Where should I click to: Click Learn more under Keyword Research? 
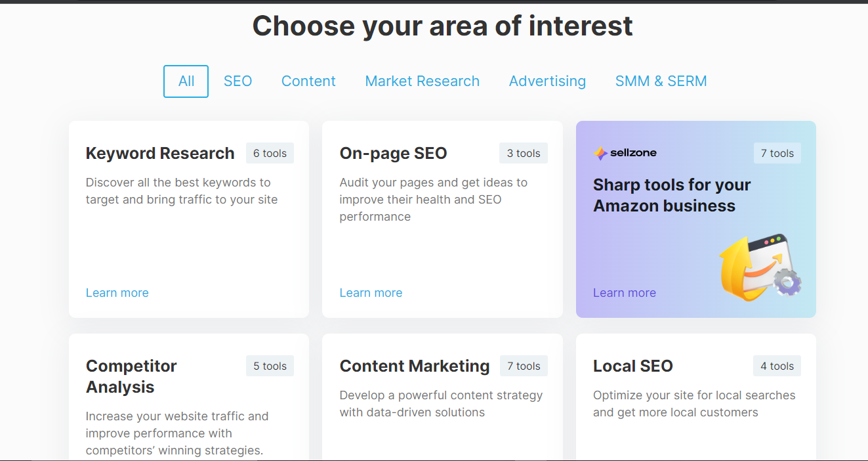tap(117, 293)
